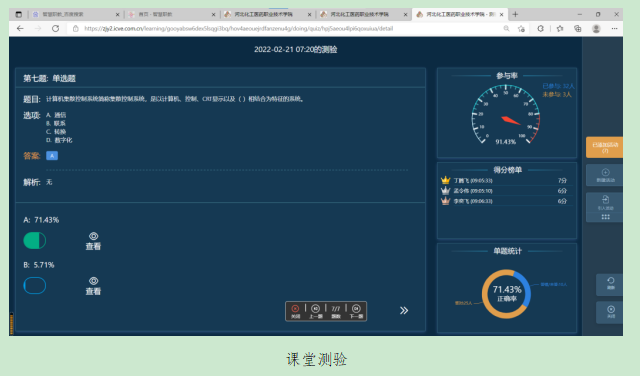Screen dimensions: 640x376
Task: Click the 7/7 question count indicator
Action: pos(336,311)
